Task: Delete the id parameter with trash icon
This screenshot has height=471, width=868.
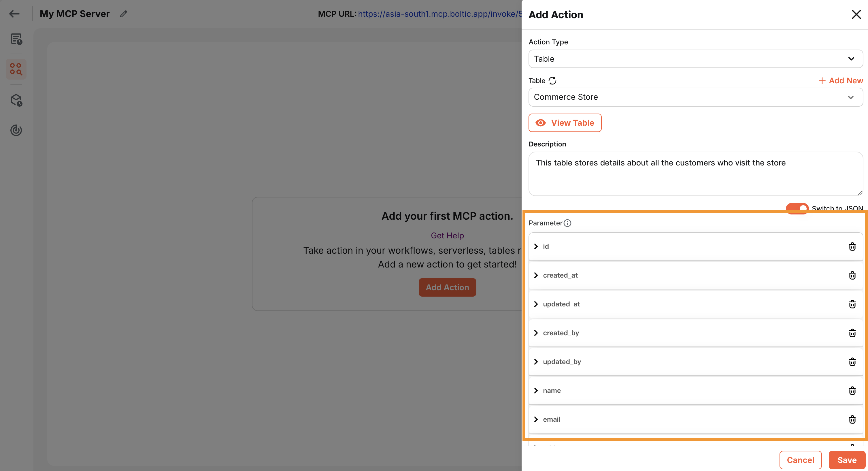Action: pos(852,246)
